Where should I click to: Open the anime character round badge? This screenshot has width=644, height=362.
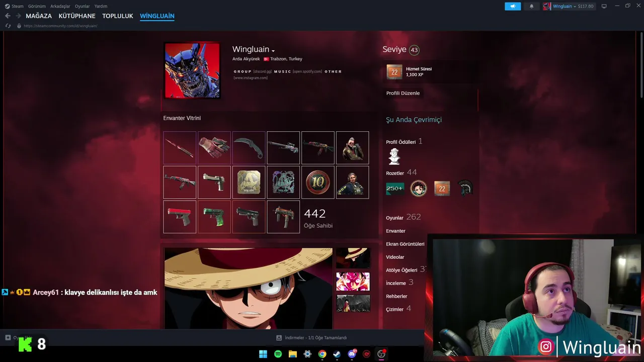(419, 189)
